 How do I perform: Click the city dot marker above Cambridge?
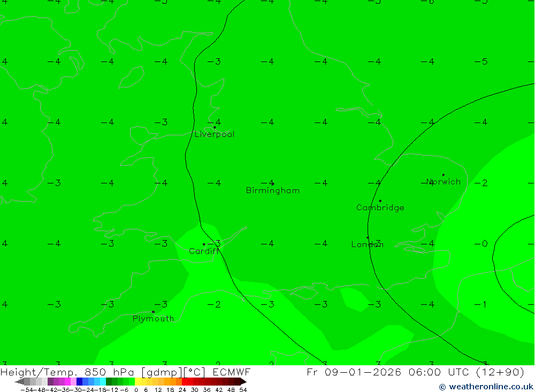[x=380, y=201]
